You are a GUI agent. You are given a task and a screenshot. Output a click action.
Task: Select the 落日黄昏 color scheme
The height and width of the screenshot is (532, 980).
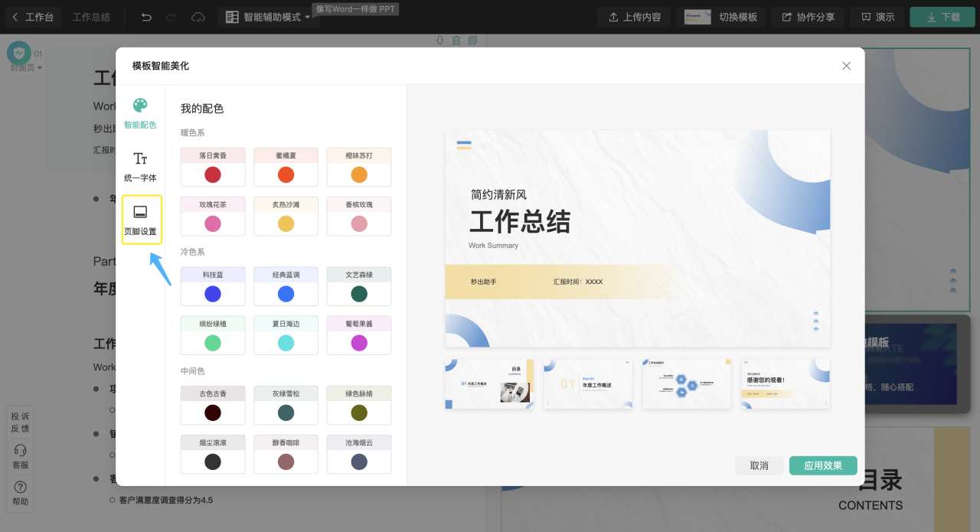213,167
